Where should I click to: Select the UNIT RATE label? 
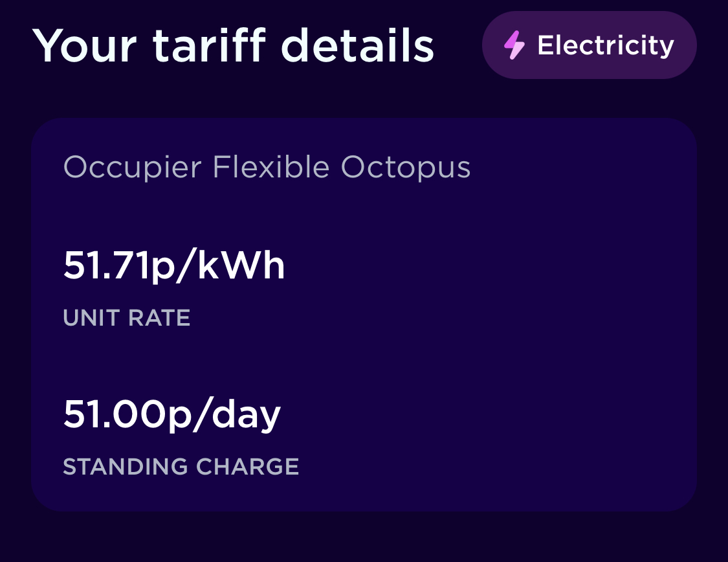[127, 318]
